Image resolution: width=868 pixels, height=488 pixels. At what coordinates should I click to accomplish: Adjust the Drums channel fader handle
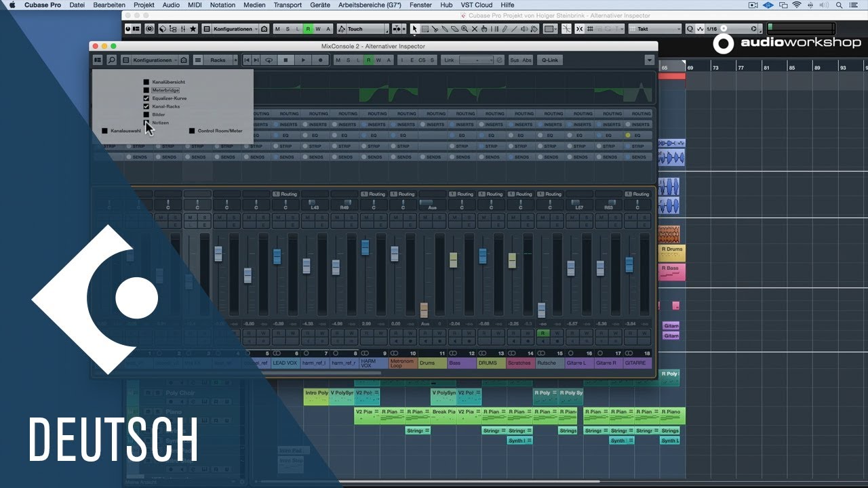[424, 310]
